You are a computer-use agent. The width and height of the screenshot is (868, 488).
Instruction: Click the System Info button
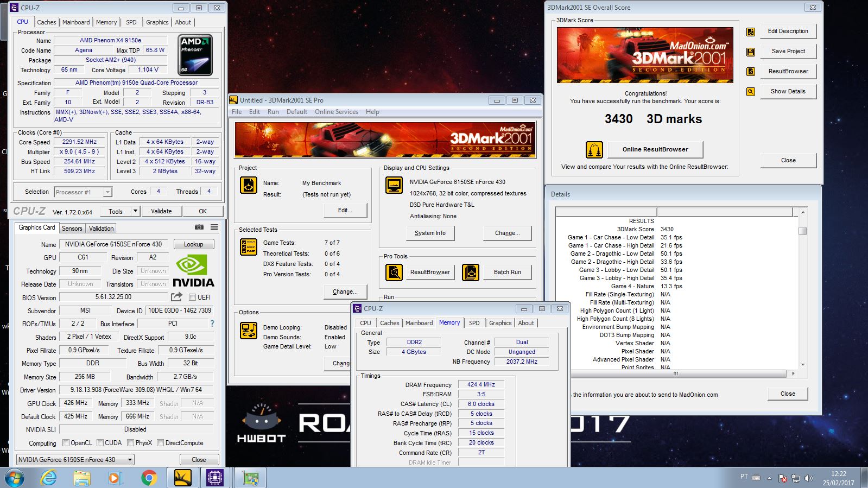(x=430, y=233)
